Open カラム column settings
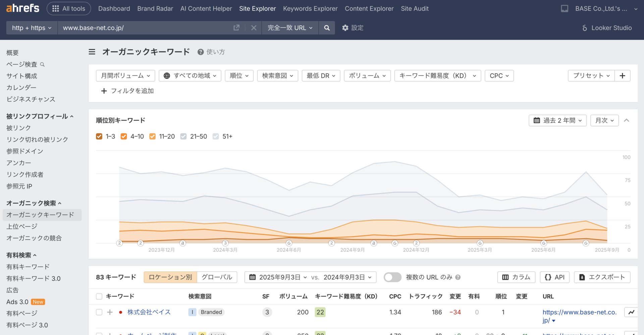 click(x=516, y=277)
